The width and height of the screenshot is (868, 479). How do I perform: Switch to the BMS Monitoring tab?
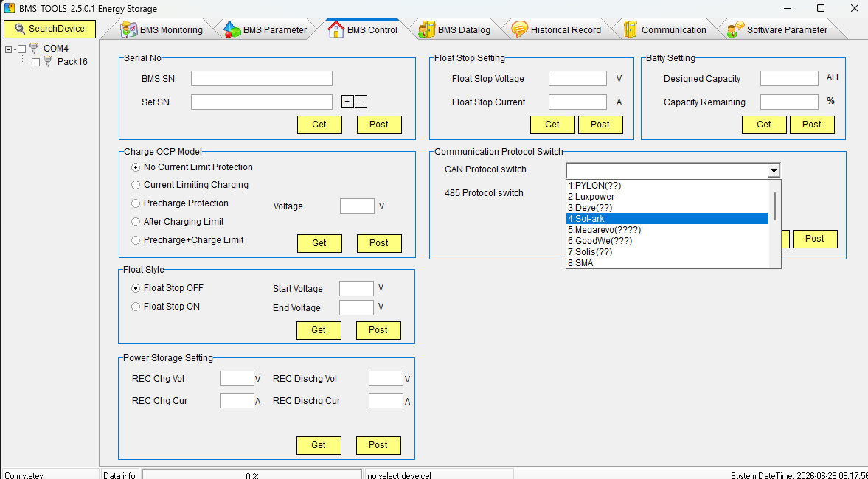[x=161, y=30]
